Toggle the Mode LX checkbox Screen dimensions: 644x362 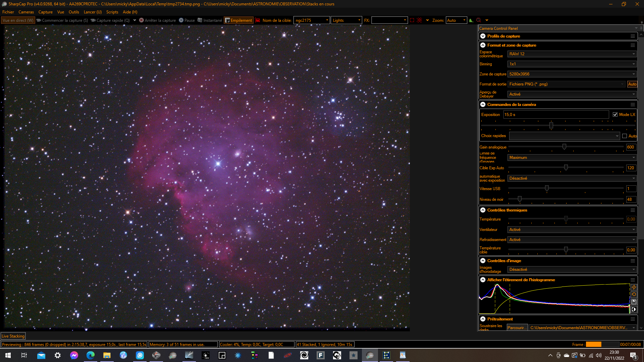tap(615, 115)
